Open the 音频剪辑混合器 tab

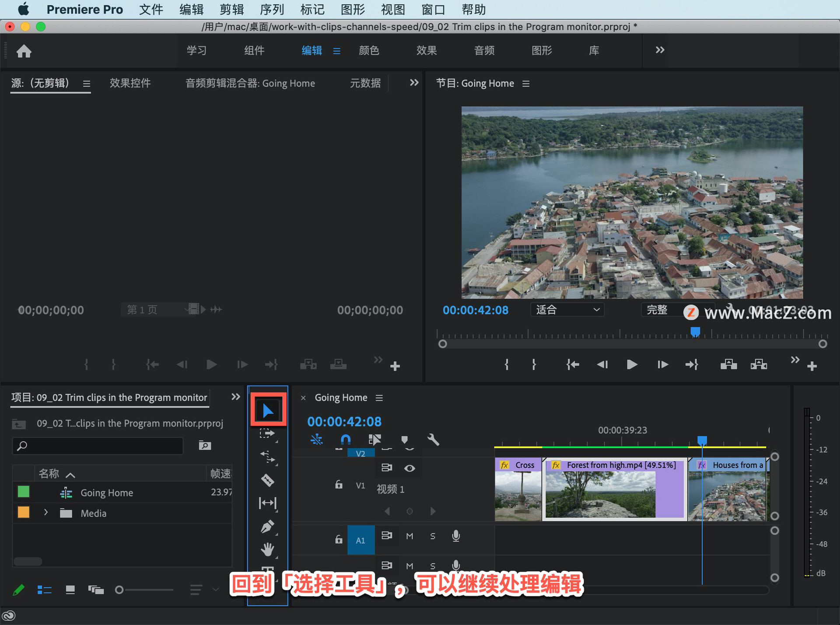[x=250, y=83]
